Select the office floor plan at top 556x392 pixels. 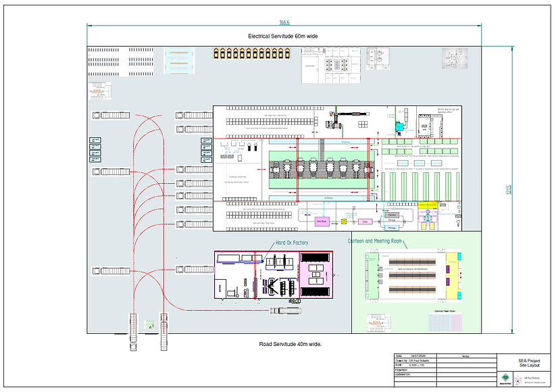(x=330, y=66)
